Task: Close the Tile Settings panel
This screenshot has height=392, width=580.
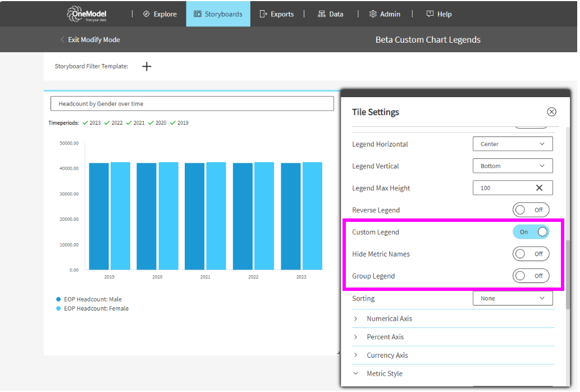Action: click(551, 112)
